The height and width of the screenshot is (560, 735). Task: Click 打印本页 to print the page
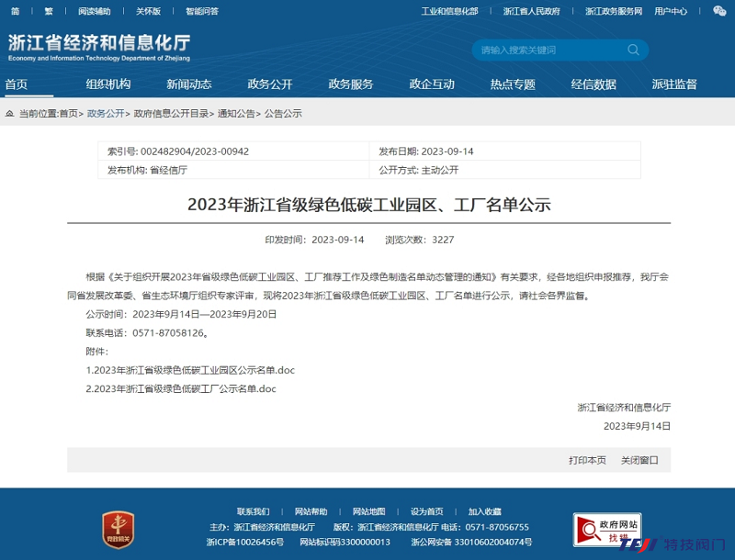coord(587,460)
